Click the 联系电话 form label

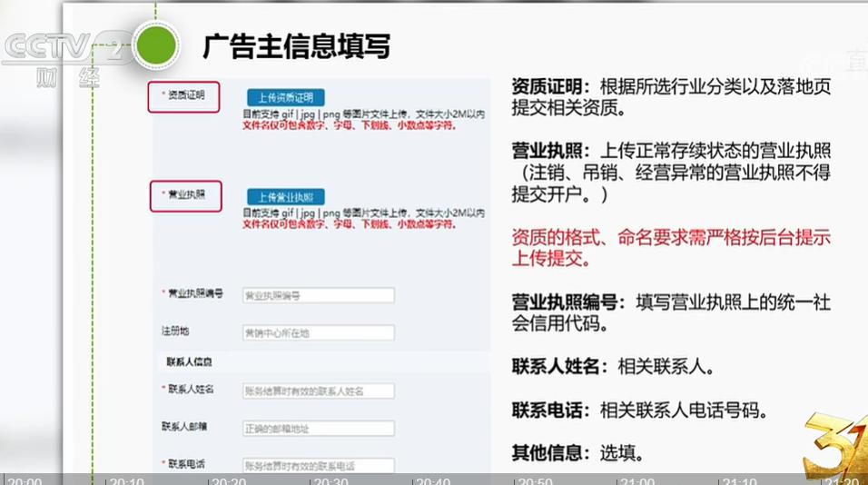pyautogui.click(x=186, y=464)
